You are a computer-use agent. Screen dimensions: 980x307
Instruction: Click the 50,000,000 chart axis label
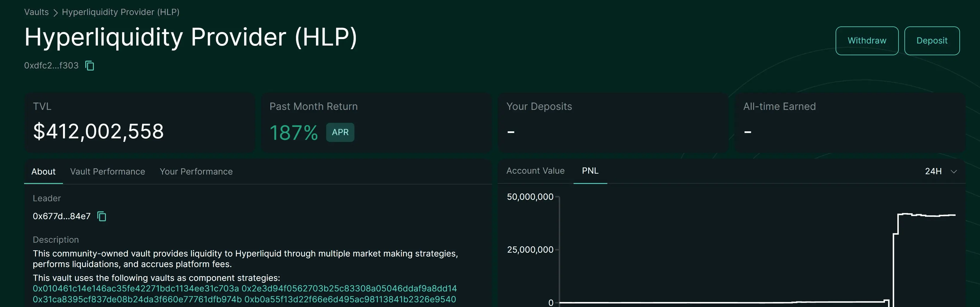tap(530, 197)
